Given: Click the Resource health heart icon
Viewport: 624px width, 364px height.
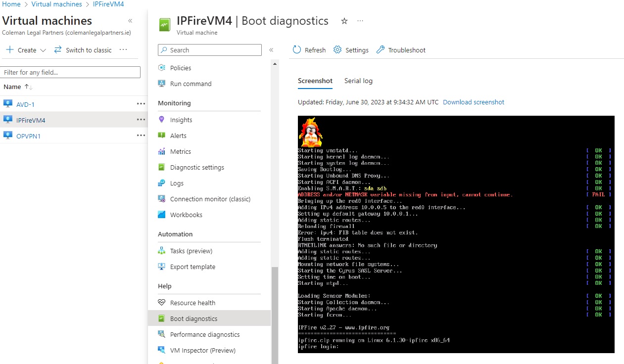Looking at the screenshot, I should [161, 303].
